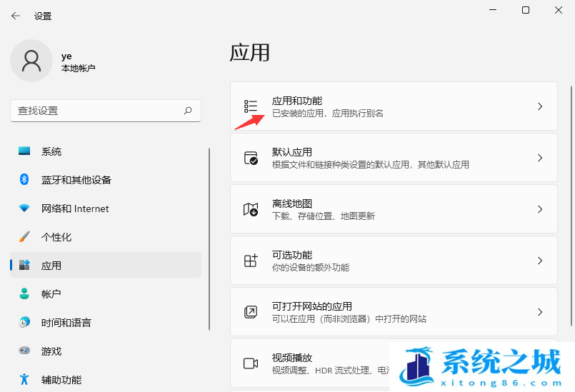Screen dimensions: 575x392
Task: Click the 默认应用 icon
Action: 251,158
